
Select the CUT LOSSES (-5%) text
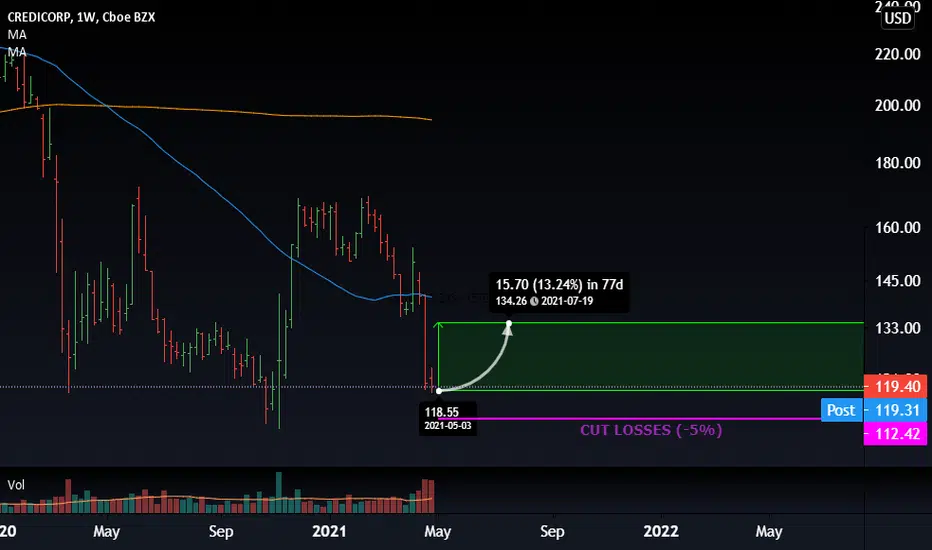pos(651,430)
